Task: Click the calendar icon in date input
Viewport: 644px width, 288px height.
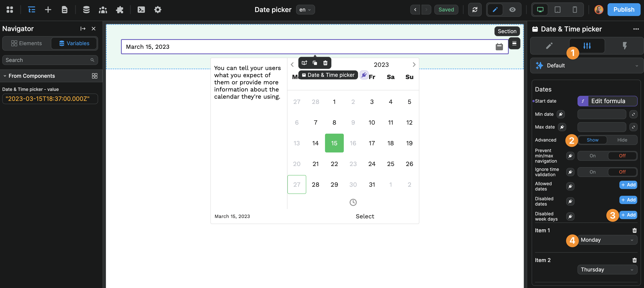Action: [499, 46]
